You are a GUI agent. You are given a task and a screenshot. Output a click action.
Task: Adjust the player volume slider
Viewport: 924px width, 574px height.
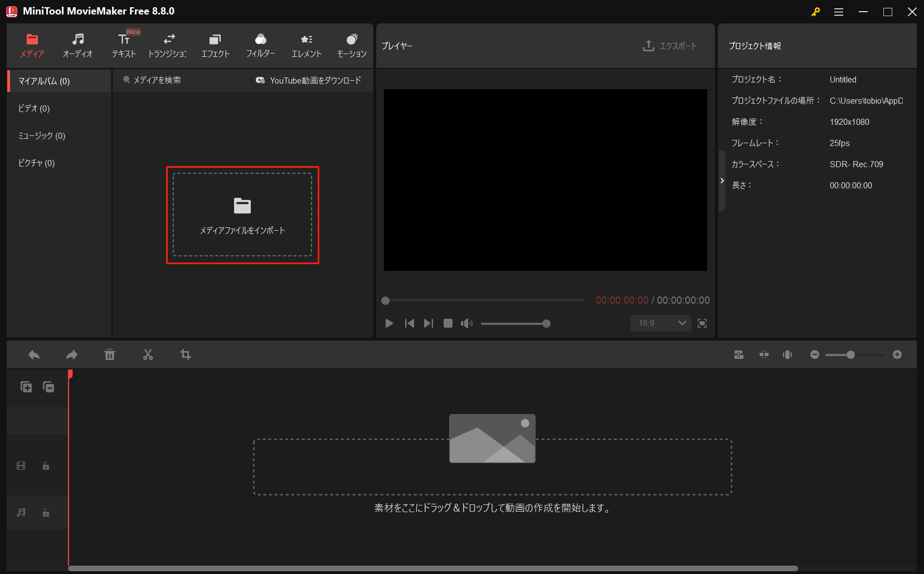[516, 323]
